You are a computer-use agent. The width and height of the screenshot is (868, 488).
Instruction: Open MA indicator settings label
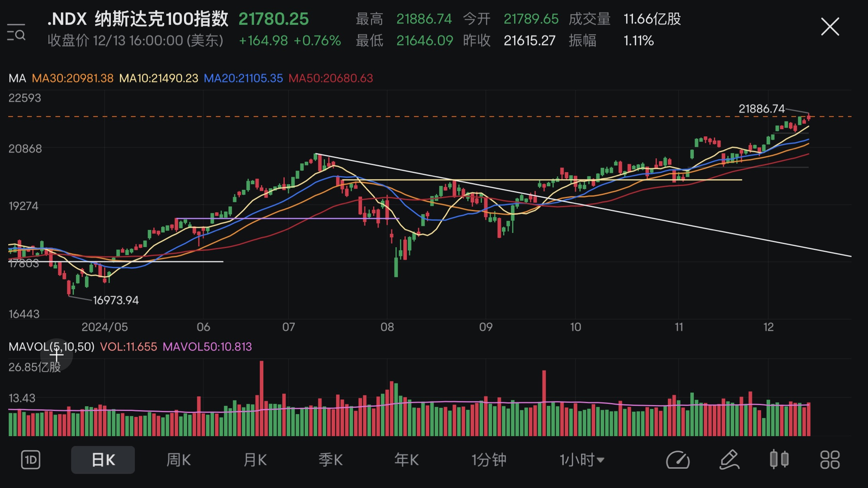(18, 78)
